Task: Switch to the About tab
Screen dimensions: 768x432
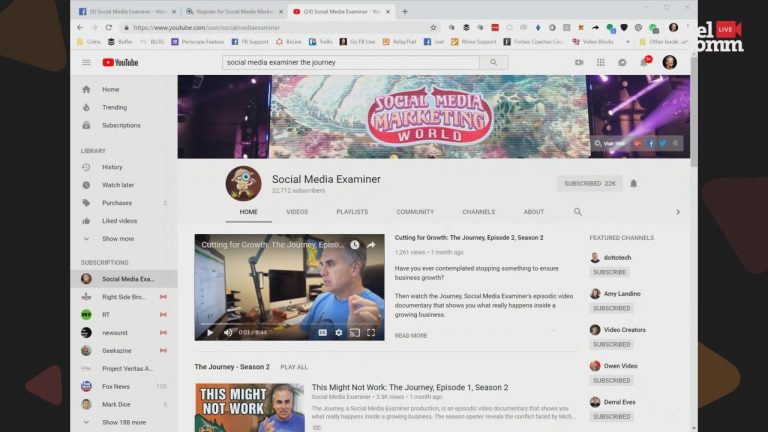Action: point(534,212)
